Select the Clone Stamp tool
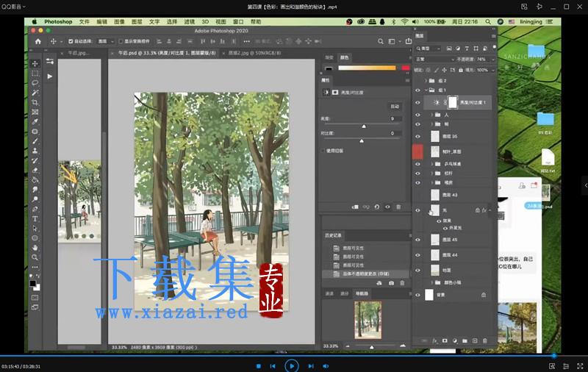This screenshot has height=372, width=588. (35, 151)
